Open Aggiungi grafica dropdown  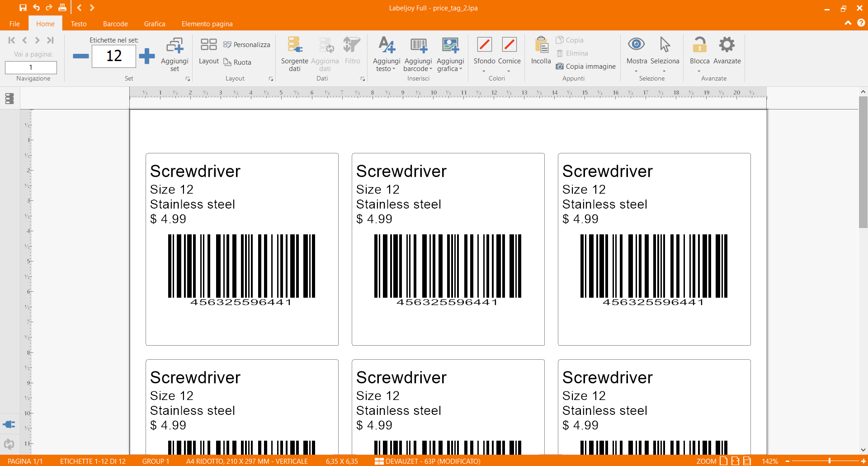click(x=450, y=54)
